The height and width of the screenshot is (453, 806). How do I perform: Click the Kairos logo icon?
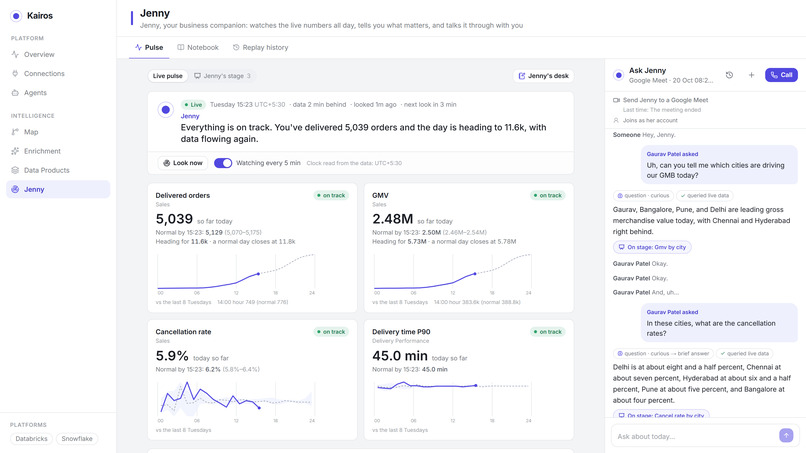point(16,16)
